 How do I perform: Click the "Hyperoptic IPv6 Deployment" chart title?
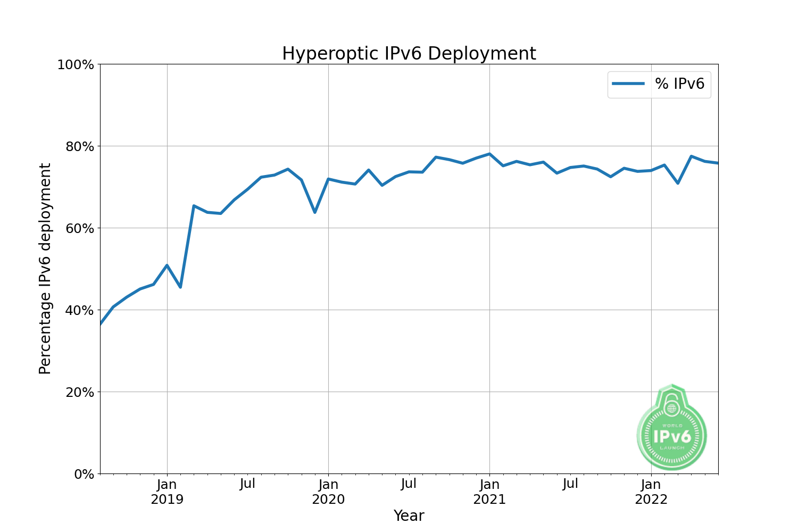coord(409,54)
